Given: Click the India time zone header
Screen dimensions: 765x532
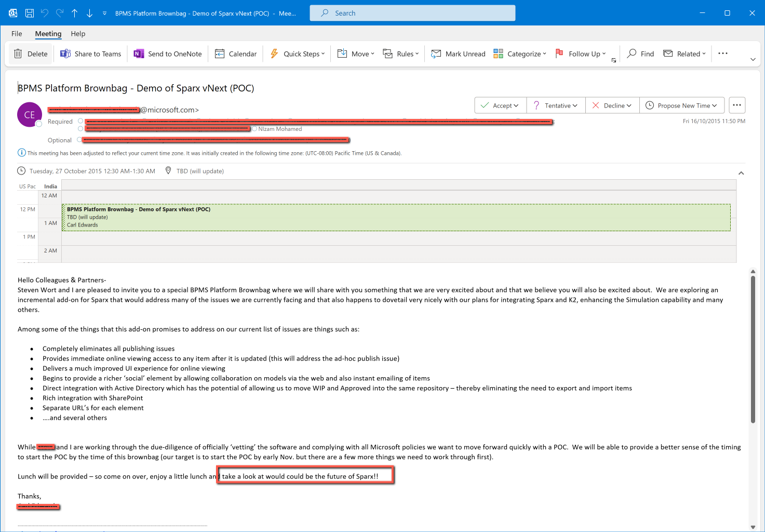Looking at the screenshot, I should (51, 187).
